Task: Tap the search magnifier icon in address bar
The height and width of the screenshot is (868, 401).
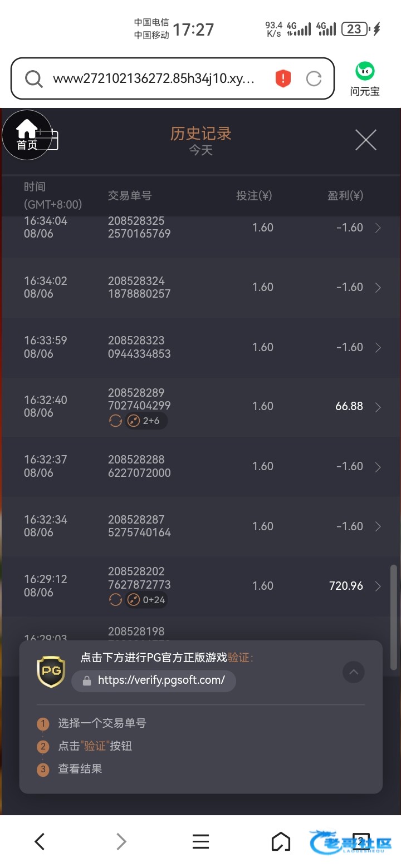Action: point(34,79)
